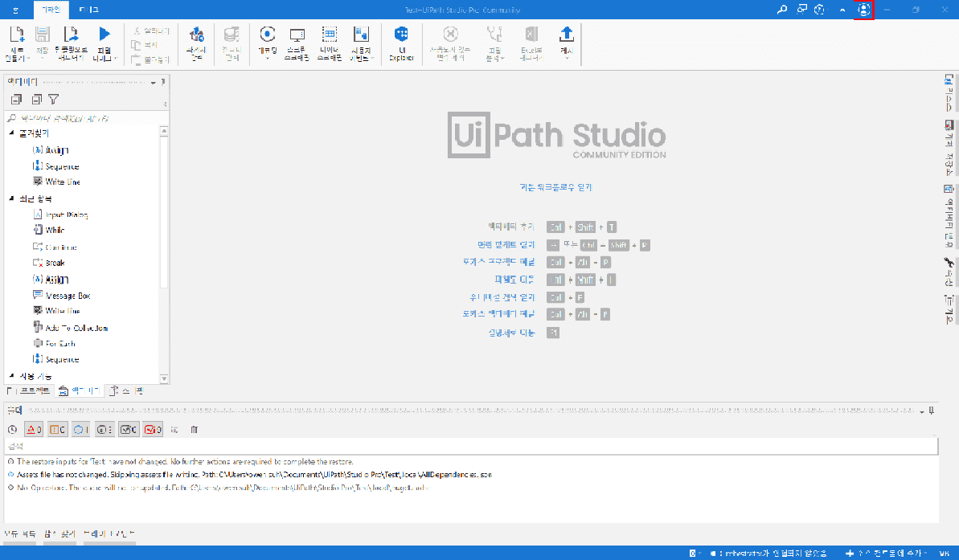Open the Properties tab on right sidebar
This screenshot has width=959, height=560.
tap(949, 271)
